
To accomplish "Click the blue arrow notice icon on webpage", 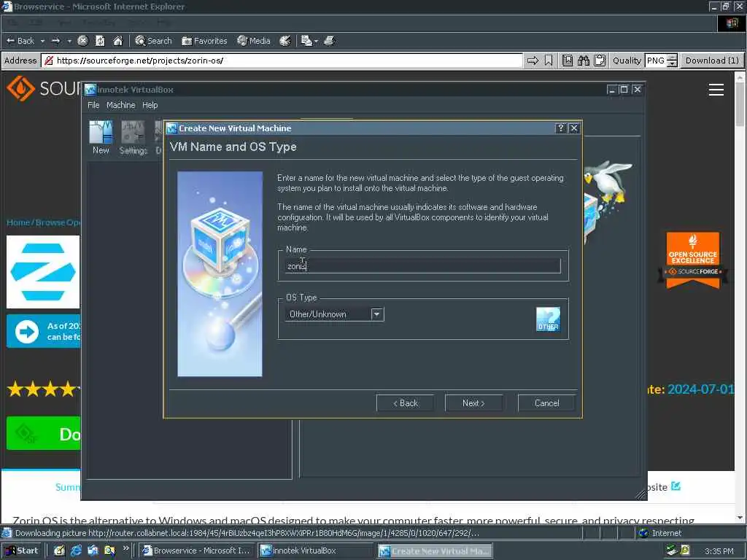I will [27, 332].
